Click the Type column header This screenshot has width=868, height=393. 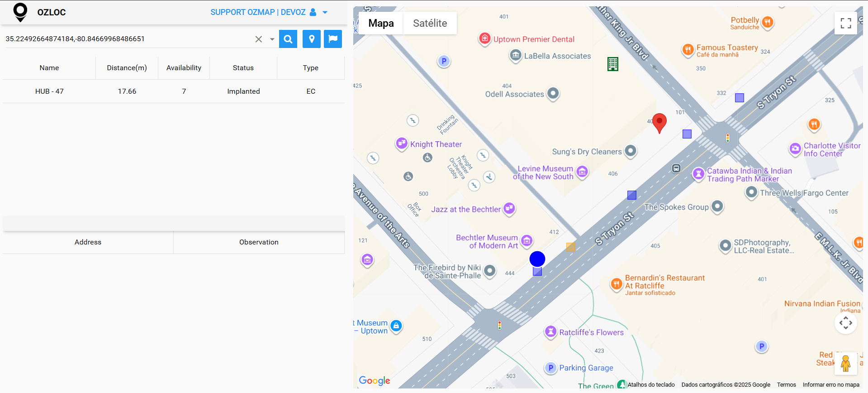(311, 68)
